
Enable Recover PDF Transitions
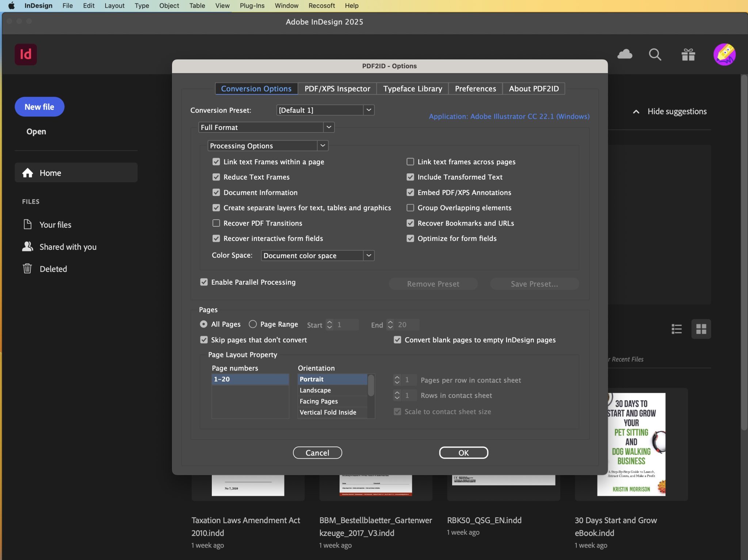(216, 223)
